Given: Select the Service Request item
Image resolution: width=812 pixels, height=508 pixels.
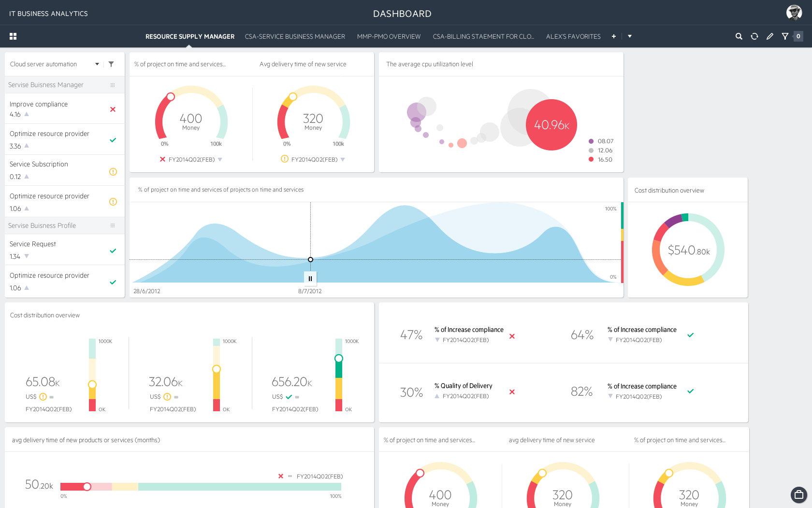Looking at the screenshot, I should [x=65, y=250].
